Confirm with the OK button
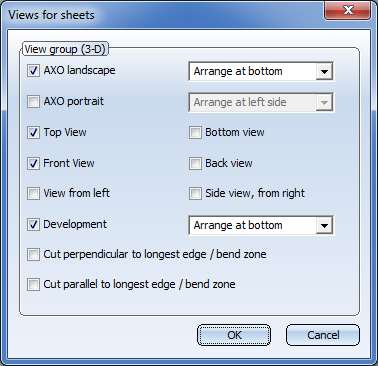This screenshot has width=378, height=366. pyautogui.click(x=234, y=335)
